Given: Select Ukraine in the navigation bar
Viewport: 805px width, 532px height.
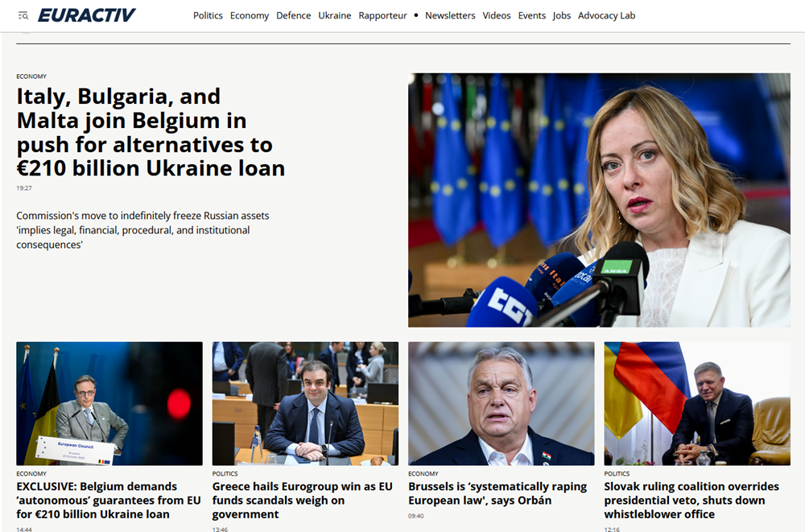Looking at the screenshot, I should click(335, 15).
